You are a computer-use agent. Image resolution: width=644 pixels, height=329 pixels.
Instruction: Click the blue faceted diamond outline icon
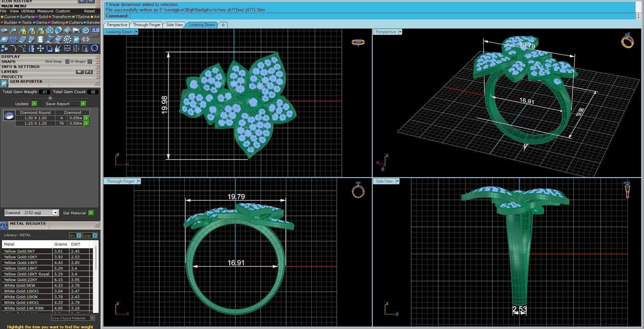point(13,39)
